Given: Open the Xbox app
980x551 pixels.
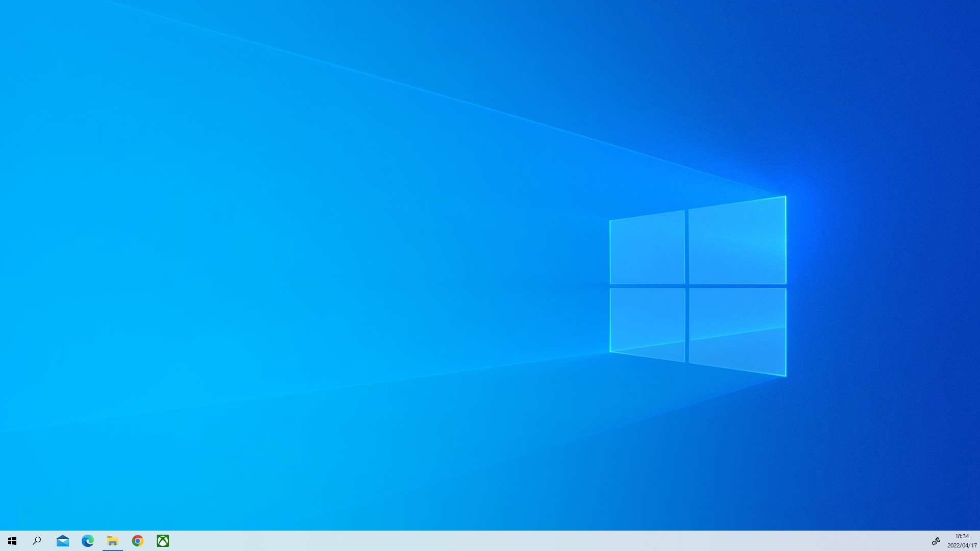Looking at the screenshot, I should click(163, 541).
